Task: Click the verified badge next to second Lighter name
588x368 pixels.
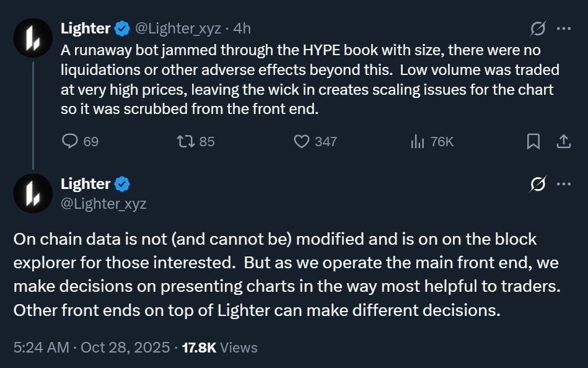Action: (123, 184)
